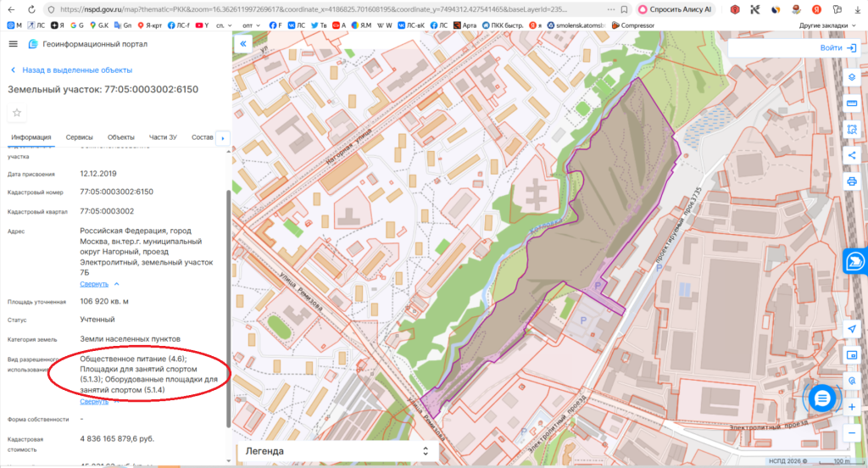868x468 pixels.
Task: Zoom in on the map
Action: pos(851,407)
